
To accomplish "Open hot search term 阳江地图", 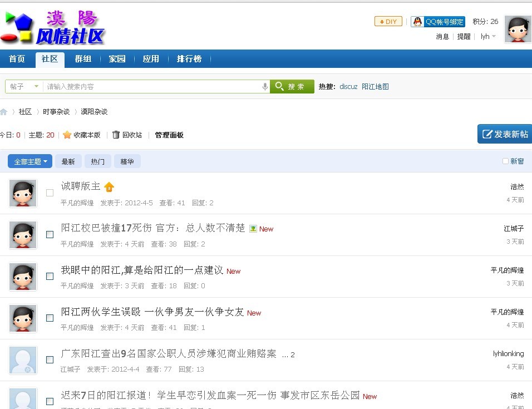I will (x=375, y=86).
